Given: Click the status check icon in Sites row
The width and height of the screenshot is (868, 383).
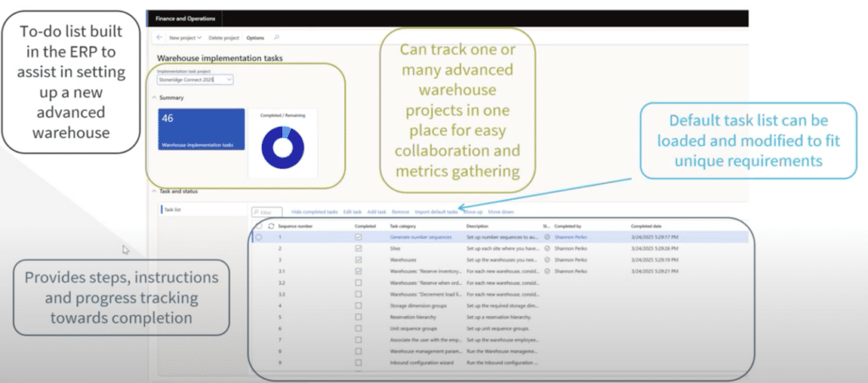Looking at the screenshot, I should pos(547,249).
